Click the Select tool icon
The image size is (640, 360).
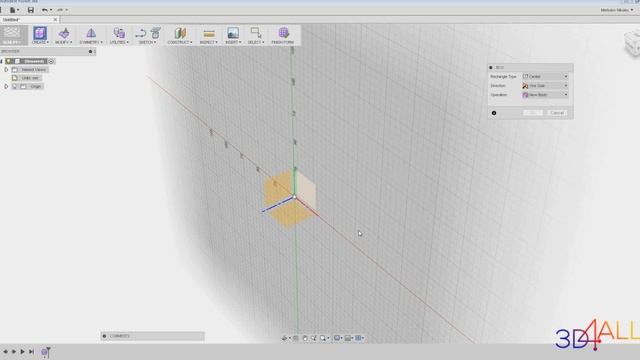pyautogui.click(x=256, y=33)
